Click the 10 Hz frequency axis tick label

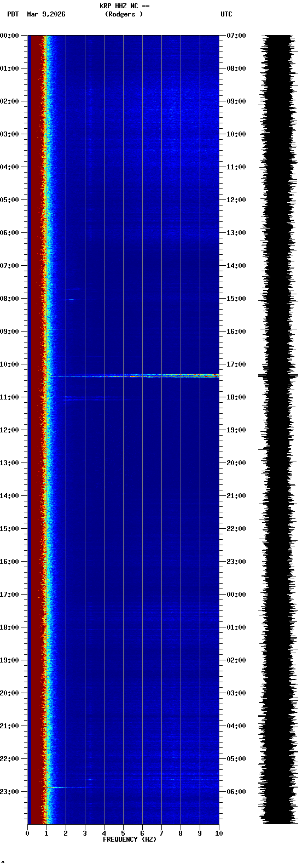click(x=219, y=833)
